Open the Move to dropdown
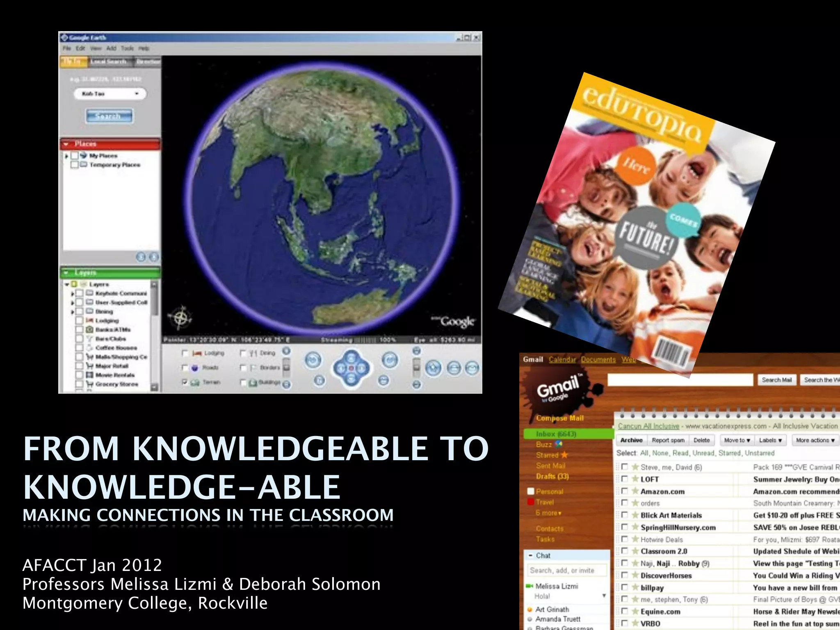 point(737,440)
